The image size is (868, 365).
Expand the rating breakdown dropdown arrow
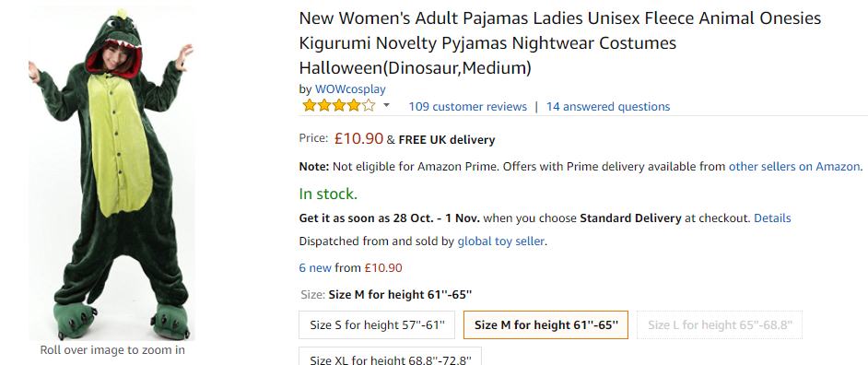point(386,105)
